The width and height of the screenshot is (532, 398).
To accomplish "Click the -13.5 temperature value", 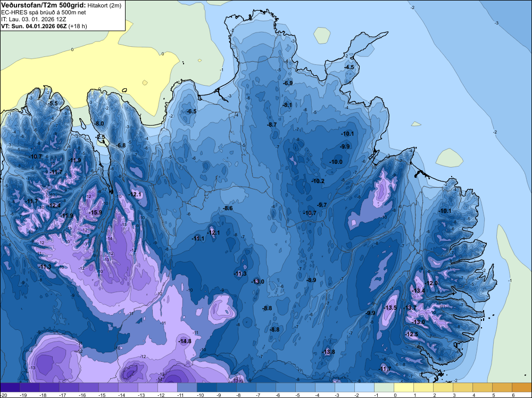I will tap(390, 308).
